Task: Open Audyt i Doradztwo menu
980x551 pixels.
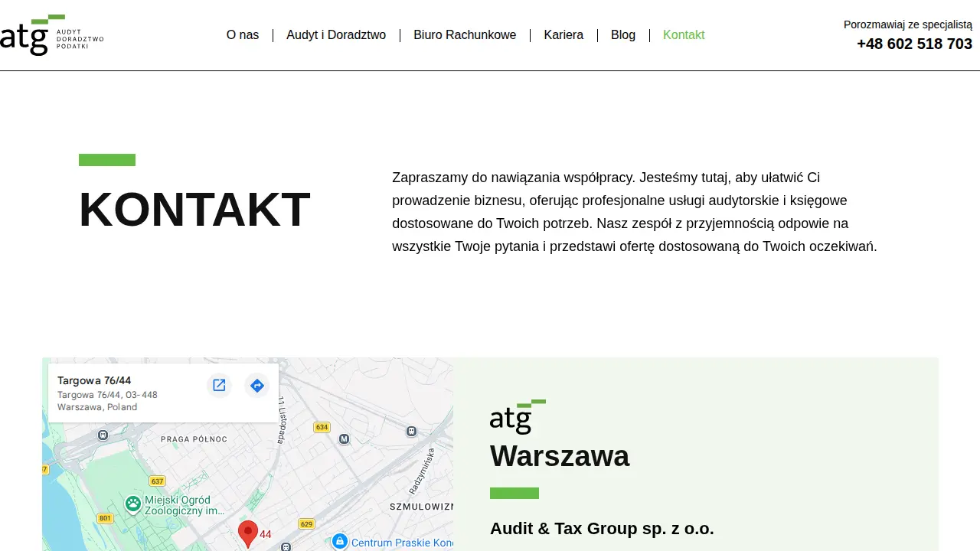Action: 336,35
